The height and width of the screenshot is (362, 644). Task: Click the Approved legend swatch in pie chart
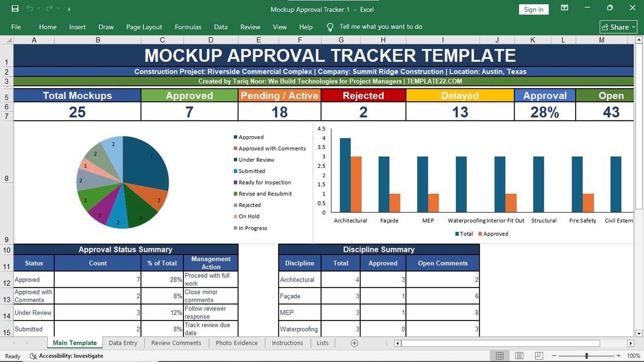[235, 137]
